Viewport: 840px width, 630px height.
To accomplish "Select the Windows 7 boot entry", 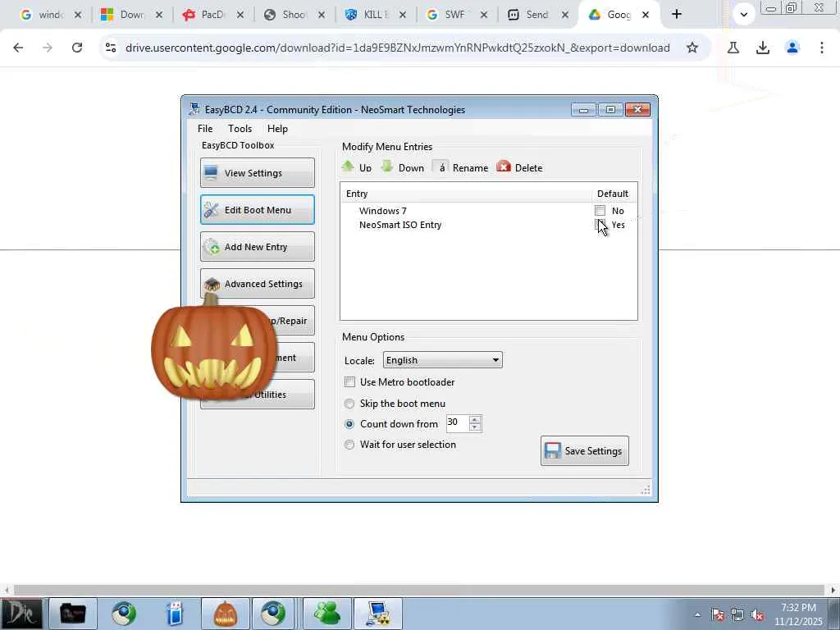I will (382, 211).
